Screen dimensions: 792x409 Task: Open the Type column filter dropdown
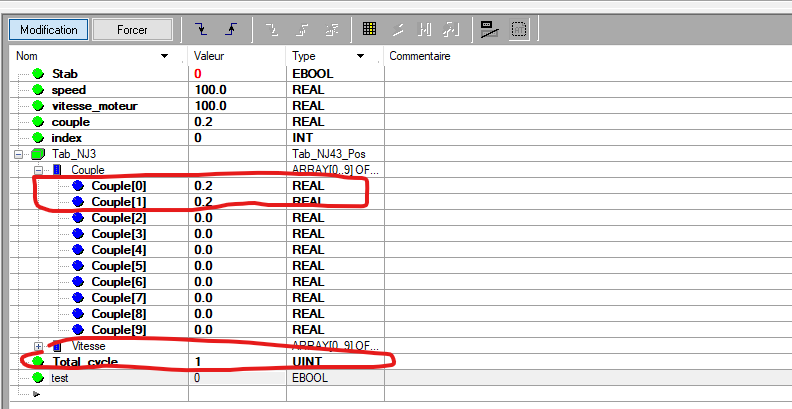point(359,57)
